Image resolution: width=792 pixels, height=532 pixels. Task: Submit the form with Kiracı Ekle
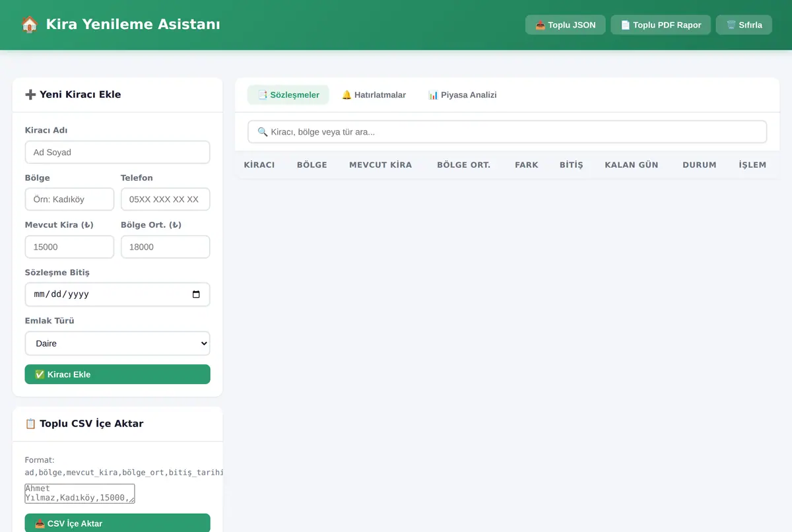pyautogui.click(x=117, y=374)
